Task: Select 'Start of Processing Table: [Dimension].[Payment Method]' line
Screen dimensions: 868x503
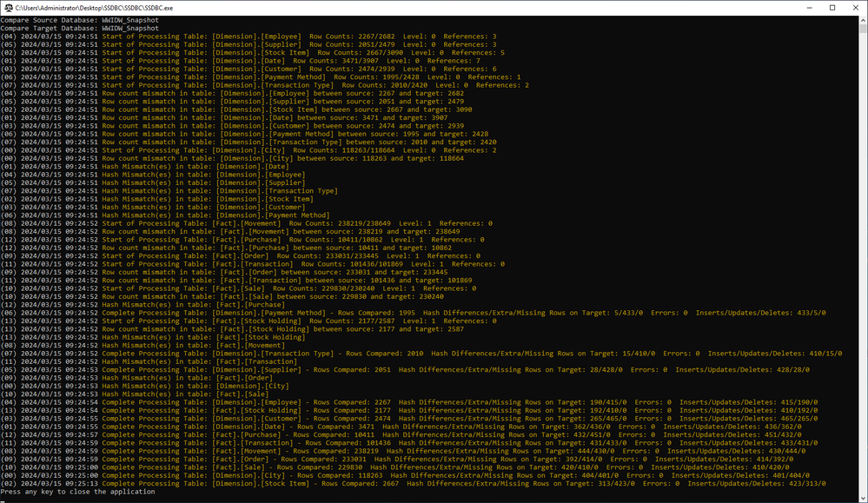Action: point(261,77)
